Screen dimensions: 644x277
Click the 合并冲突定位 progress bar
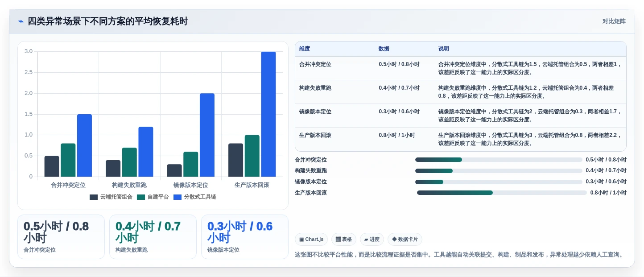(x=499, y=160)
